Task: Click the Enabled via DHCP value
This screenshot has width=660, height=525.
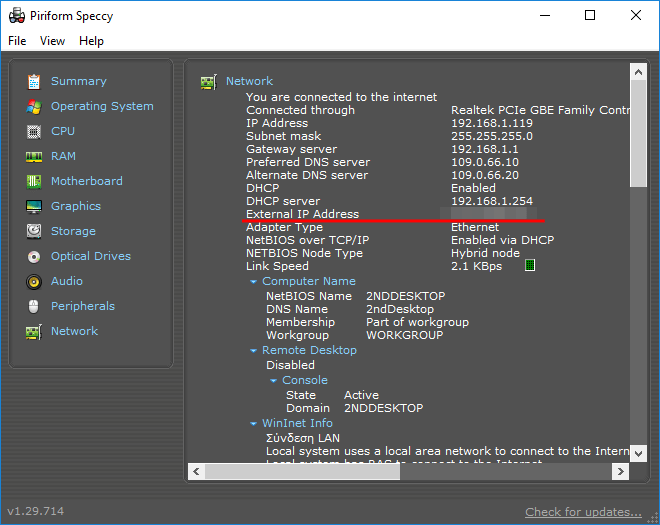Action: point(503,240)
